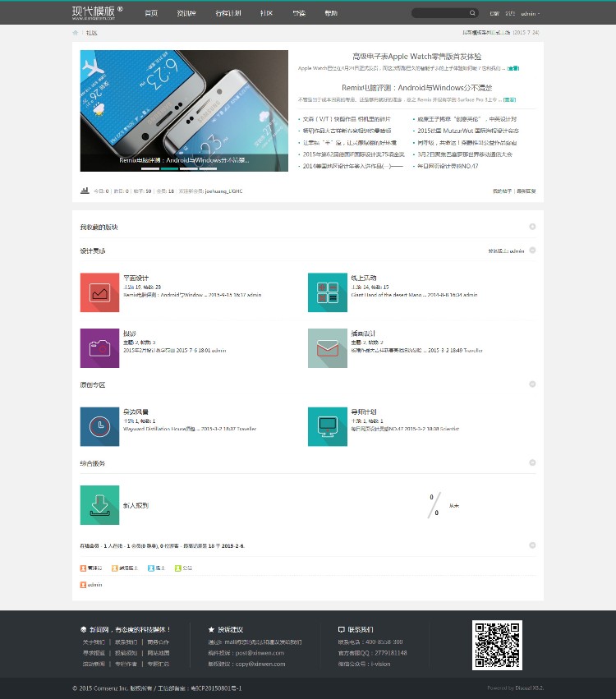Open the 每日网页设计灵感NO.47 article link
The width and height of the screenshot is (616, 699).
(x=448, y=166)
